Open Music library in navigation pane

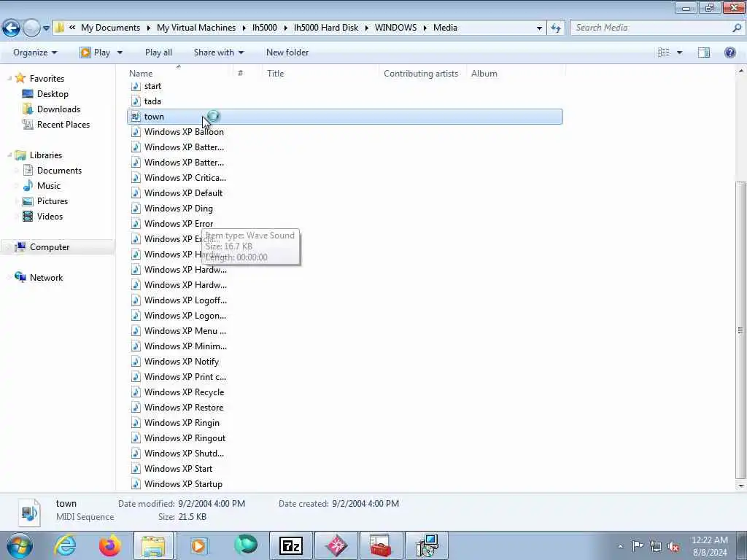49,186
